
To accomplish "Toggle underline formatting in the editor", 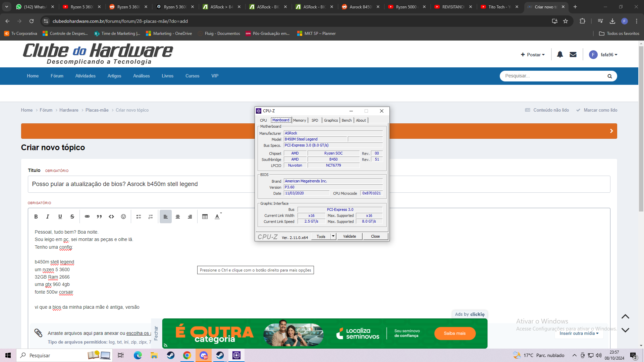I will (x=60, y=217).
